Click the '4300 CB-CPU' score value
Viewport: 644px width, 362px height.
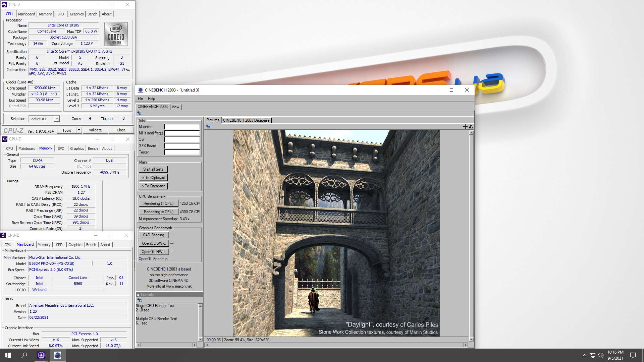coord(190,212)
